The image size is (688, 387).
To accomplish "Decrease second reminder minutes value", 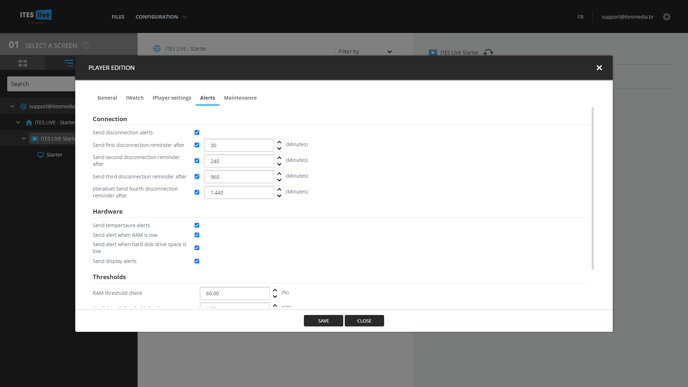I will pos(279,164).
